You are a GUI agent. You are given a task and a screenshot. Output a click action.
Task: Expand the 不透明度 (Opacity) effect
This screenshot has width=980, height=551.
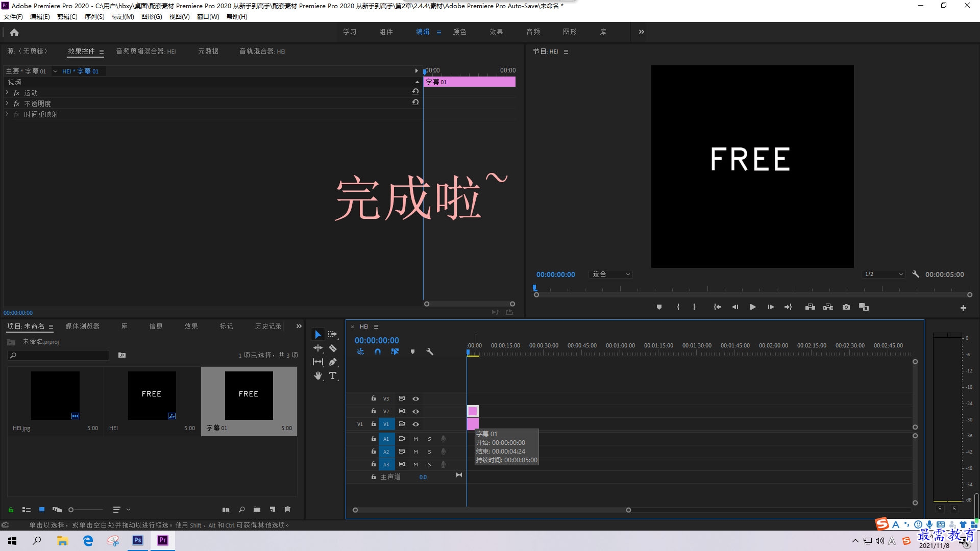pos(7,104)
